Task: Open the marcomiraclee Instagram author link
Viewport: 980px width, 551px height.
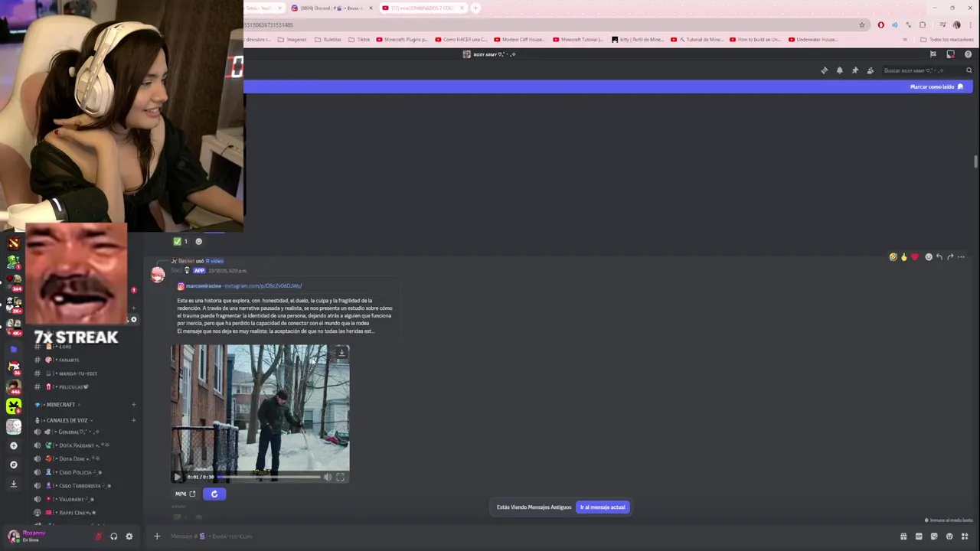Action: 203,286
